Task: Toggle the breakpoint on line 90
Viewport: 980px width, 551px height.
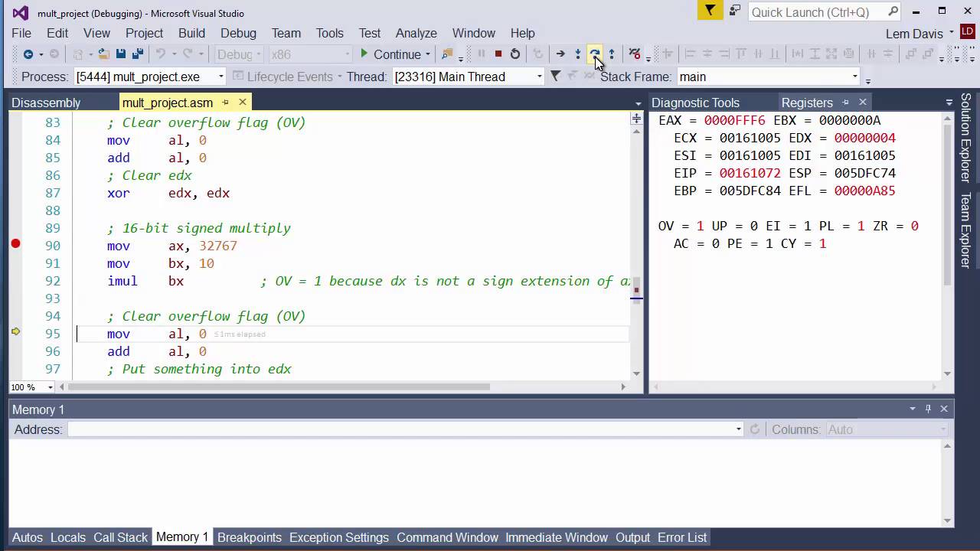Action: coord(15,244)
